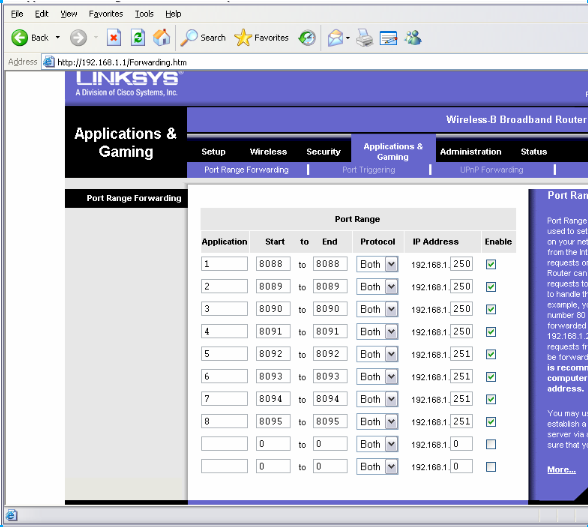Click IP field 251 for application 5

point(461,354)
